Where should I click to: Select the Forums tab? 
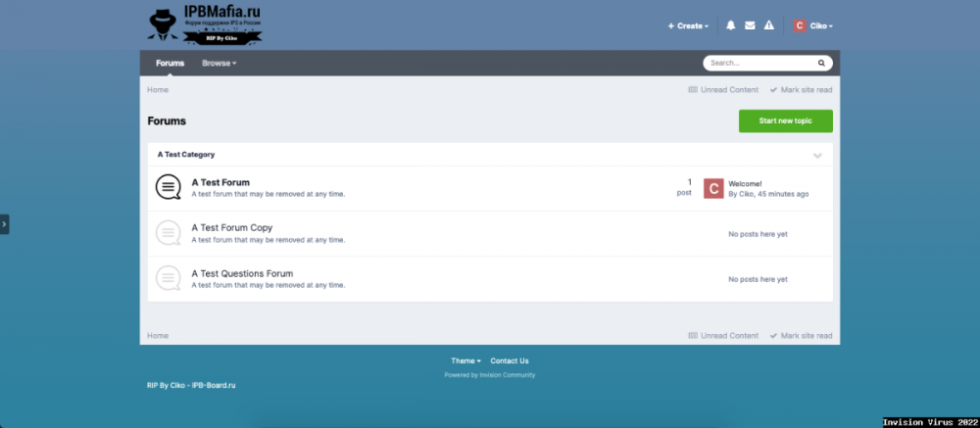click(170, 63)
